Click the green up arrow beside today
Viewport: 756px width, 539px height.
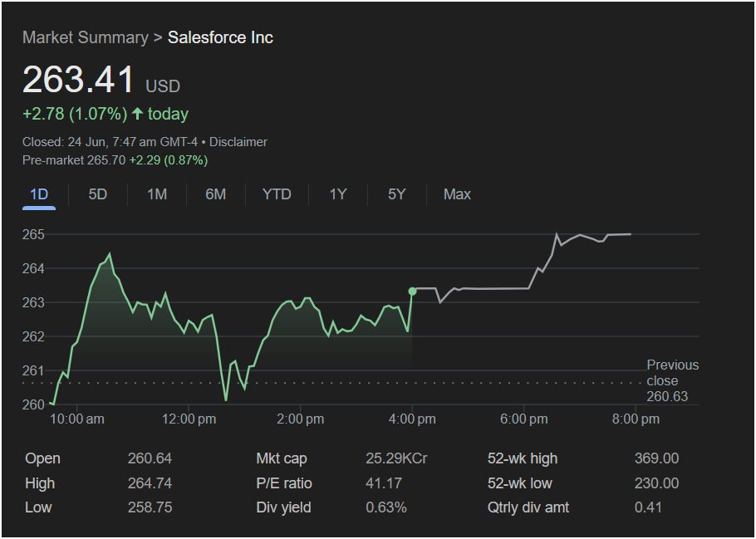[x=137, y=114]
